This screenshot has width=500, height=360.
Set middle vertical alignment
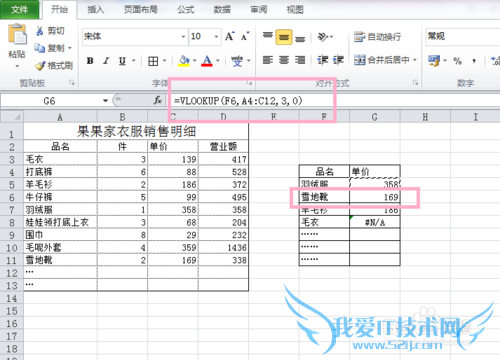tap(284, 37)
